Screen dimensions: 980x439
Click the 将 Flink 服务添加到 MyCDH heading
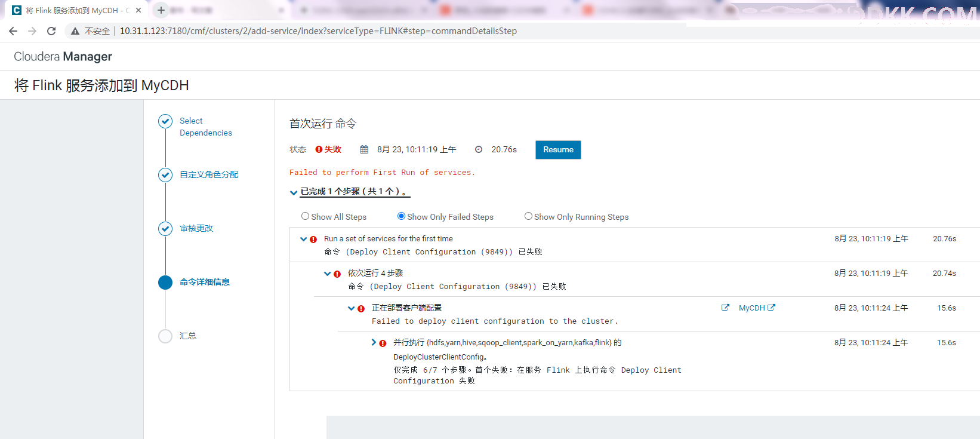click(x=101, y=85)
